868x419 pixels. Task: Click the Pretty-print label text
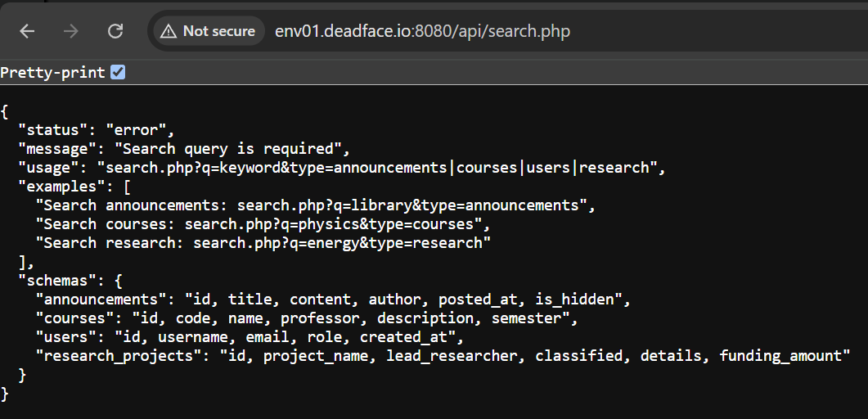tap(52, 73)
